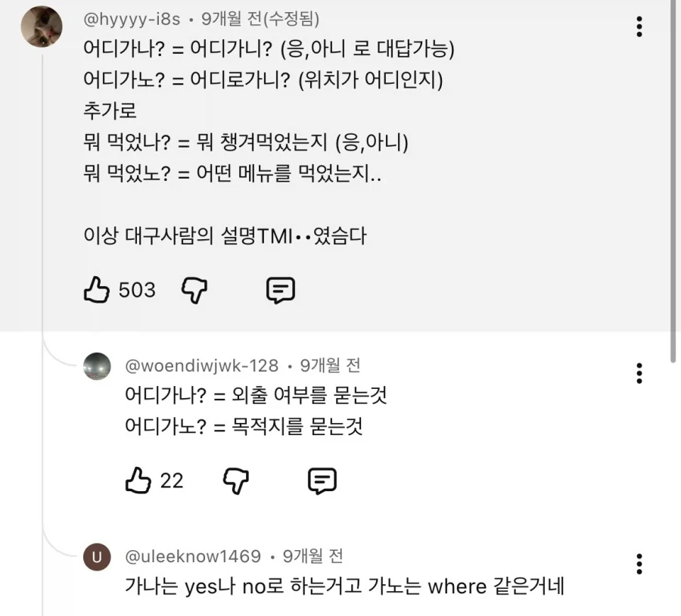Open reply box on @hyyyy-i8s's comment
This screenshot has height=616, width=681.
tap(280, 290)
